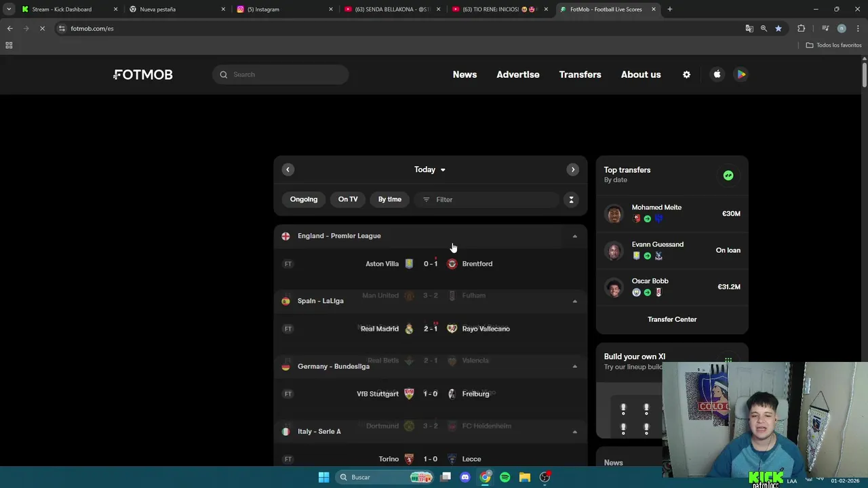The width and height of the screenshot is (868, 488).
Task: Open Transfer Center link
Action: point(672,319)
